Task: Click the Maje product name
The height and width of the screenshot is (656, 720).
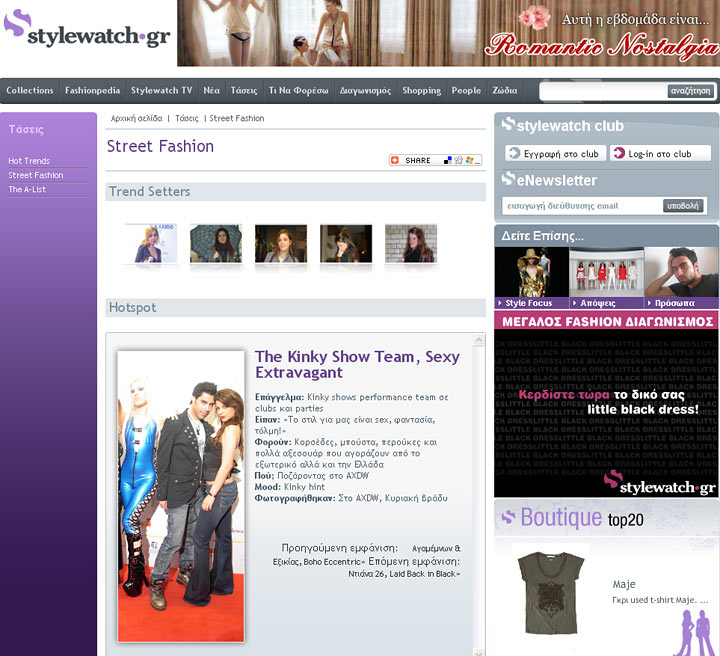Action: (x=624, y=584)
